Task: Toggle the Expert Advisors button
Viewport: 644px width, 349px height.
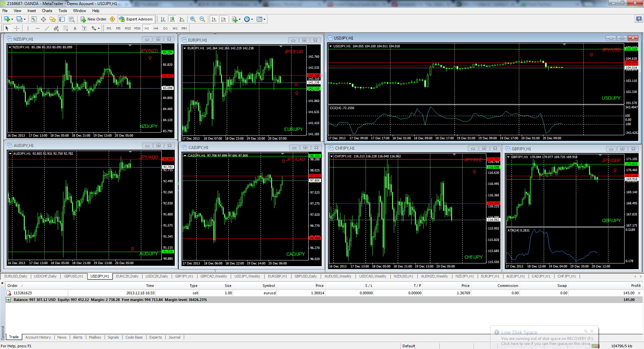Action: point(136,19)
